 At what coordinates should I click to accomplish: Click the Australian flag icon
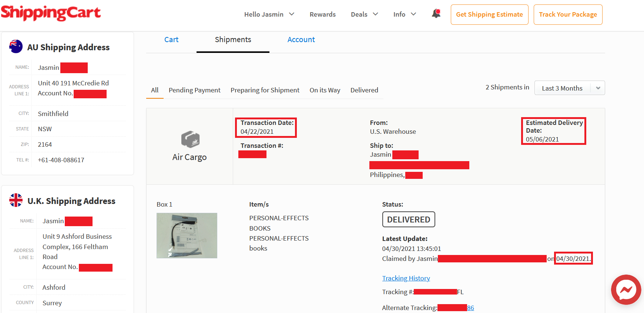coord(16,47)
